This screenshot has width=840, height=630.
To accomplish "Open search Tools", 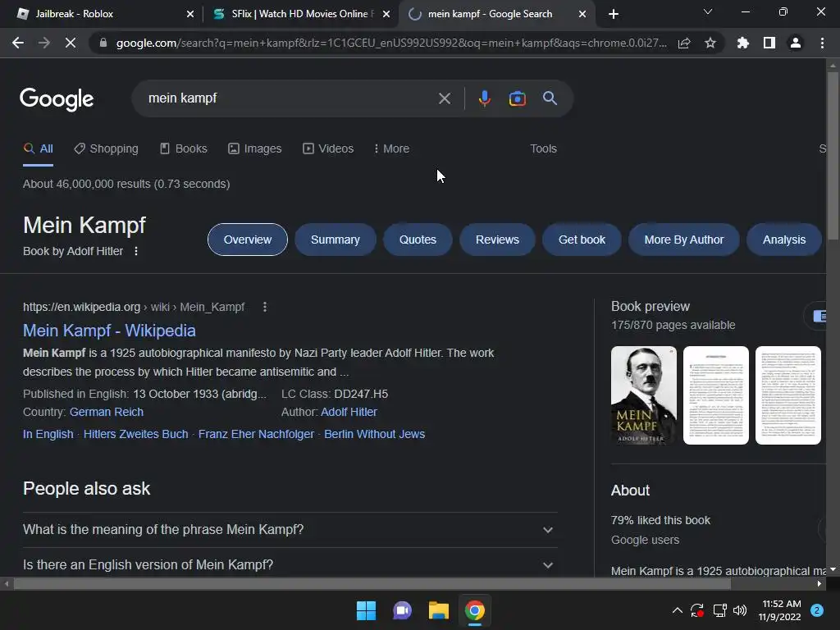I will coord(543,149).
